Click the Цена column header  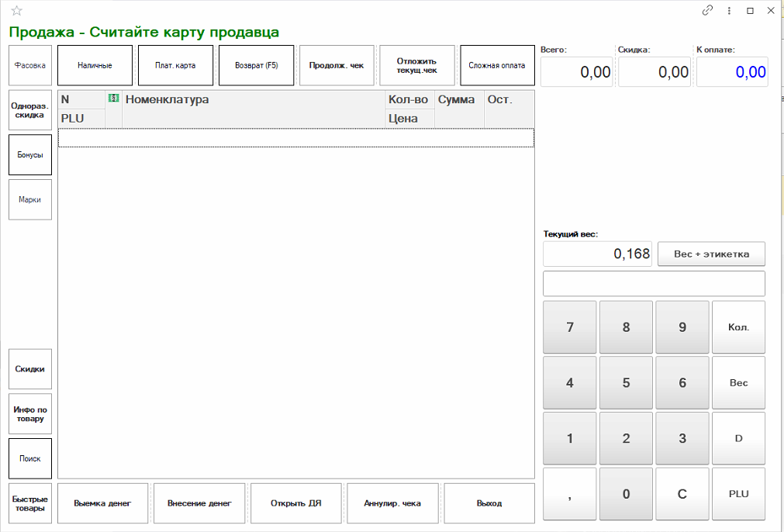point(409,119)
